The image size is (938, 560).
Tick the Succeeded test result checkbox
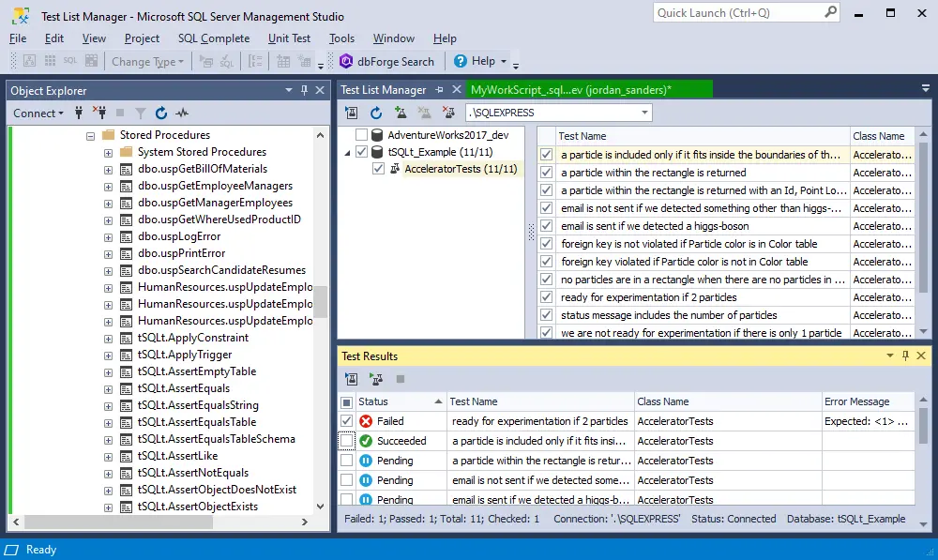click(347, 441)
